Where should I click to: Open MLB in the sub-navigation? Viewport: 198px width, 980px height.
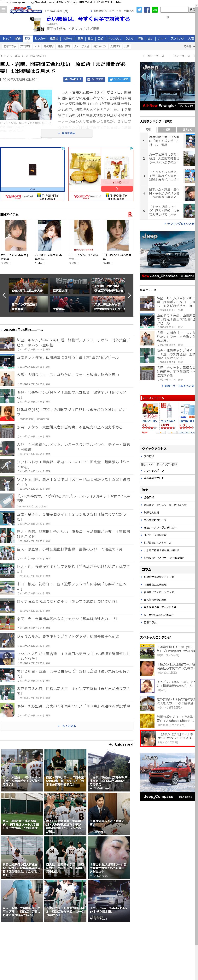pos(37,47)
